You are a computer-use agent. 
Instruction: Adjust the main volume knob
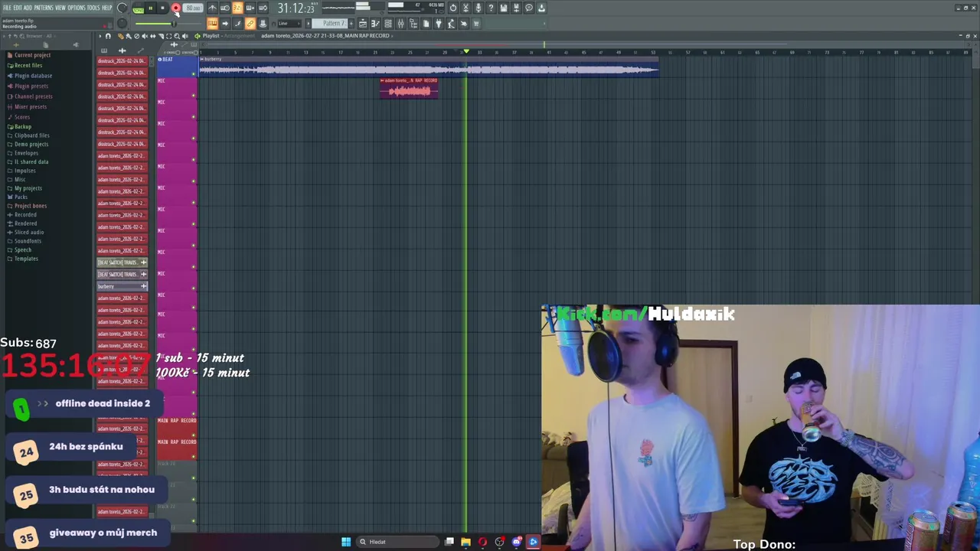point(122,8)
